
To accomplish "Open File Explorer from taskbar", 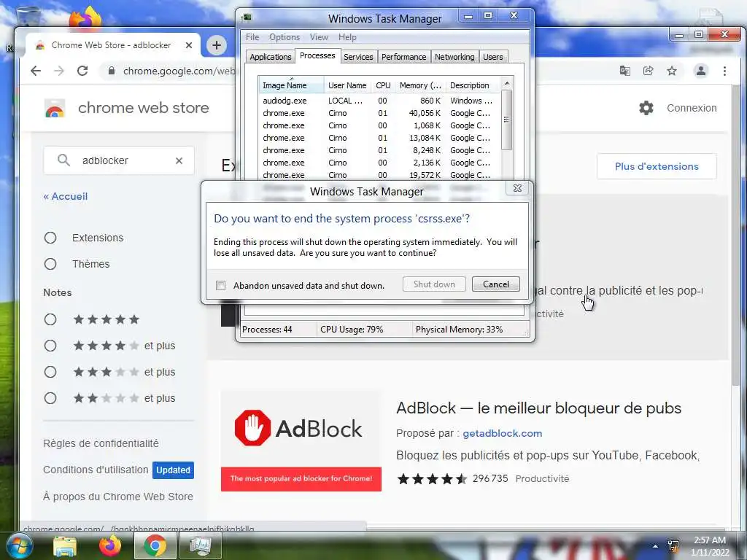I will 65,546.
